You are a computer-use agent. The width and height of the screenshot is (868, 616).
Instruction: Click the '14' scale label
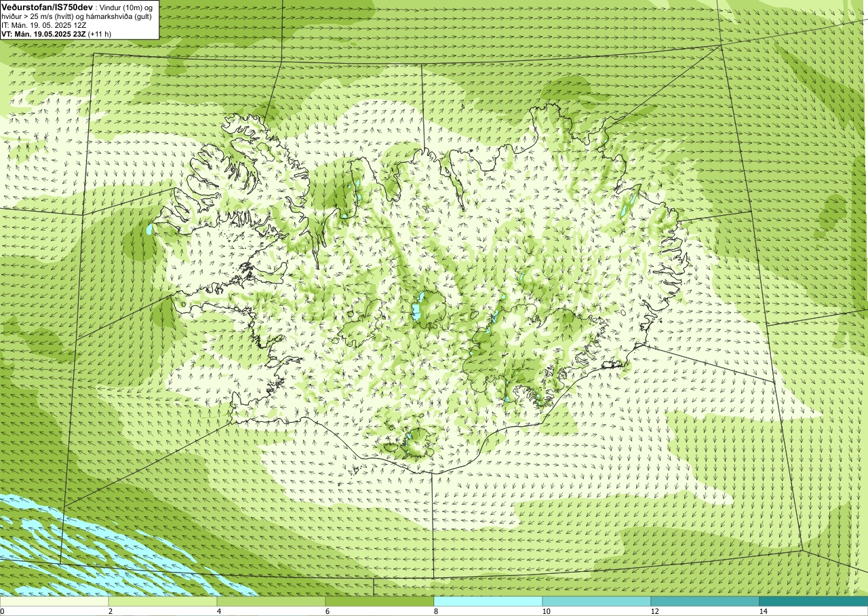coord(762,611)
